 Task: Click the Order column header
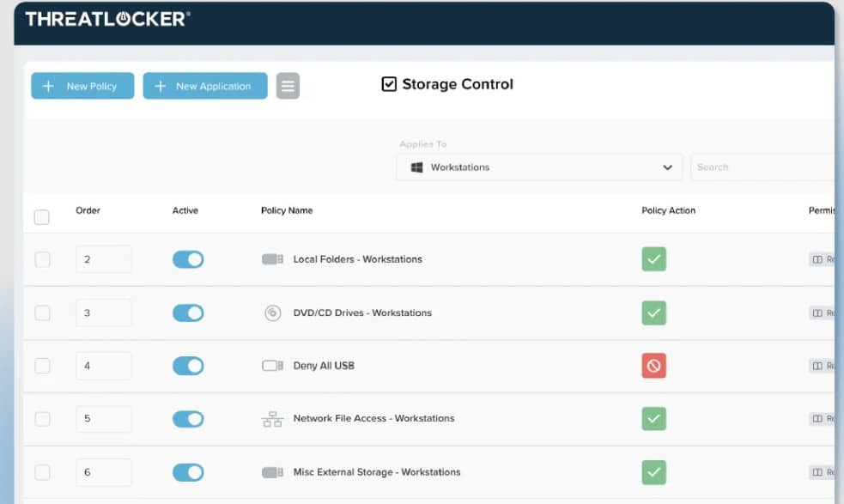pos(88,210)
